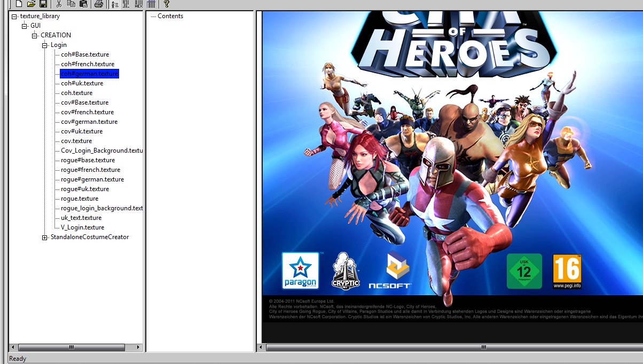The height and width of the screenshot is (364, 643).
Task: Print using the printer icon
Action: (x=99, y=4)
